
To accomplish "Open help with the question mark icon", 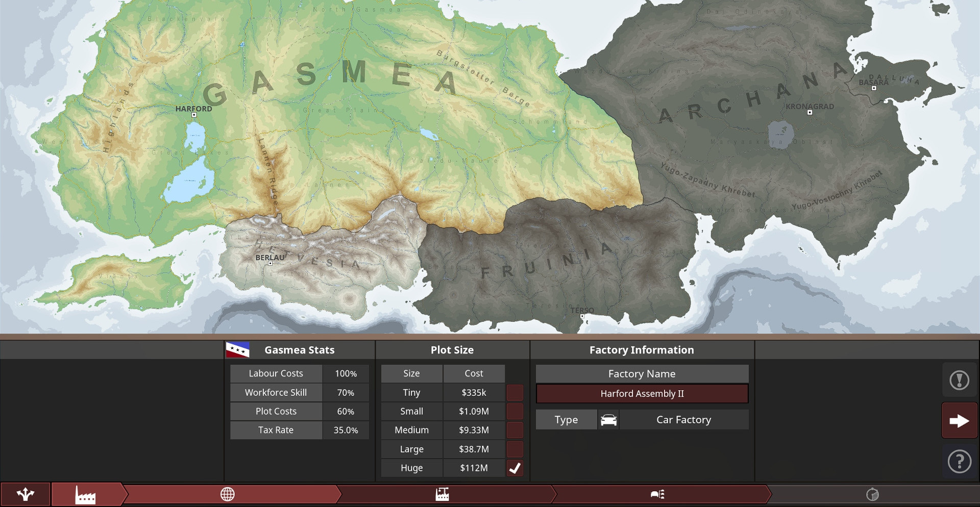I will [959, 462].
